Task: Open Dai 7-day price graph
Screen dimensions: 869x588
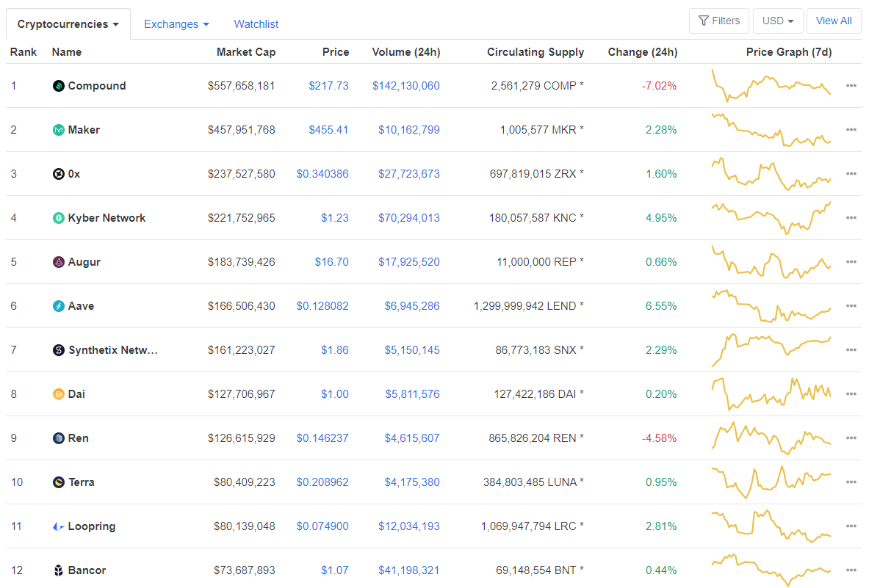Action: pos(771,393)
